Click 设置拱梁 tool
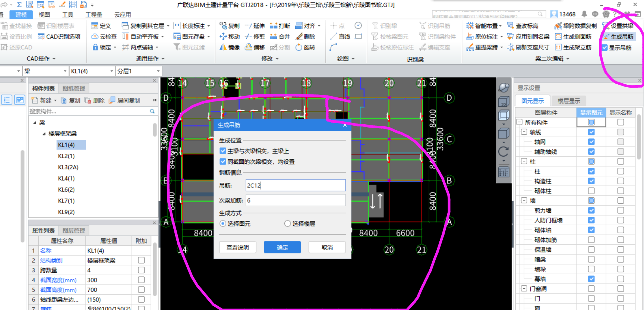 pos(618,26)
